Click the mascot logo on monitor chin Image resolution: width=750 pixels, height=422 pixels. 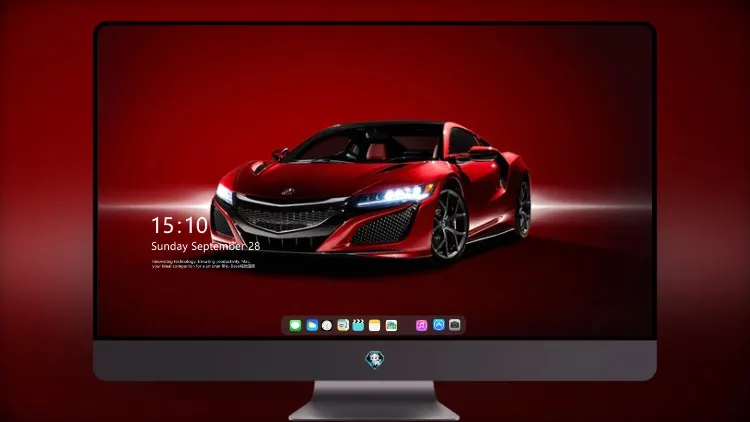[375, 360]
